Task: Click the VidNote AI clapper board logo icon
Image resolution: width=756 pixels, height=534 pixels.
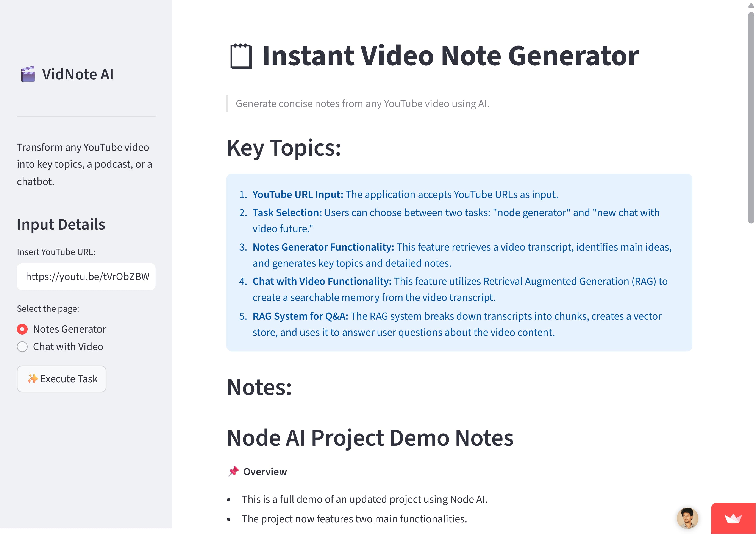Action: coord(28,74)
